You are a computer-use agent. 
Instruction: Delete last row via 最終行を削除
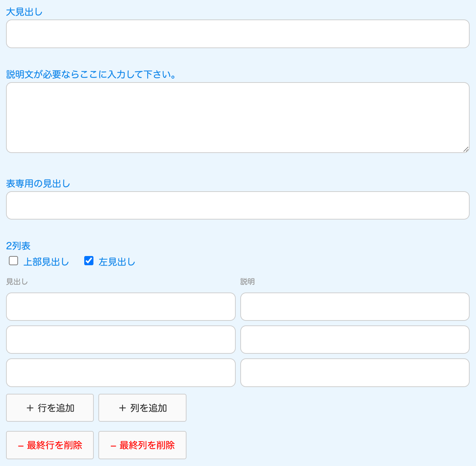tap(50, 445)
